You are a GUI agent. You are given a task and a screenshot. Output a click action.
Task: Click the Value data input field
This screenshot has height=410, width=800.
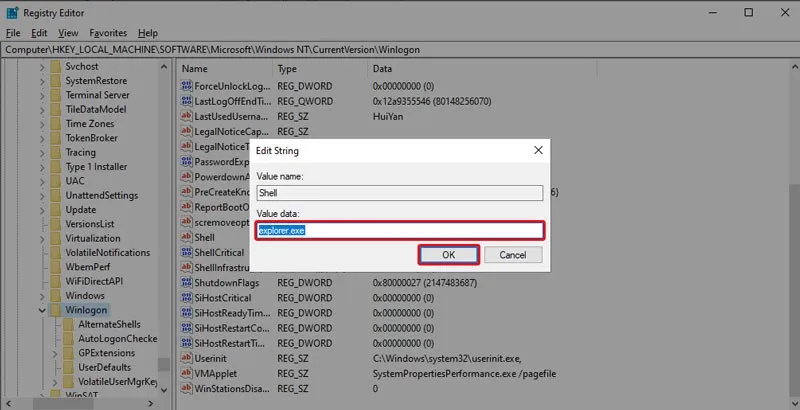400,230
